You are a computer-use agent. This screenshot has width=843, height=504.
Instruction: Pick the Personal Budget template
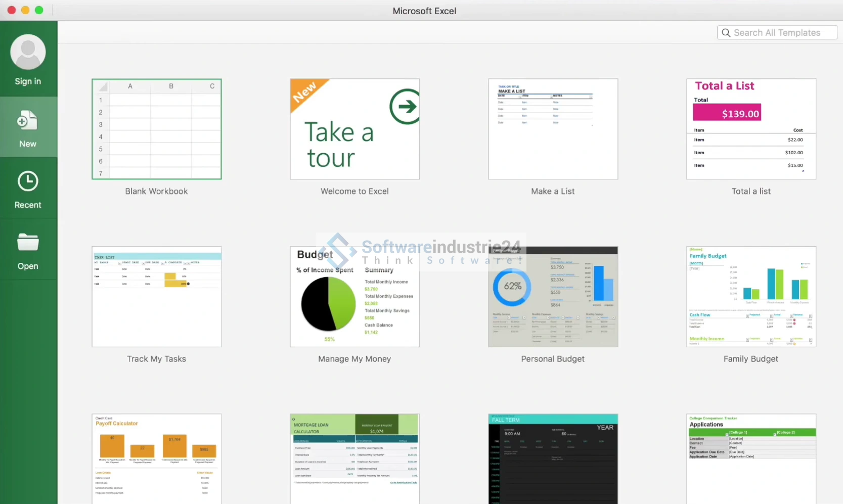click(x=553, y=297)
